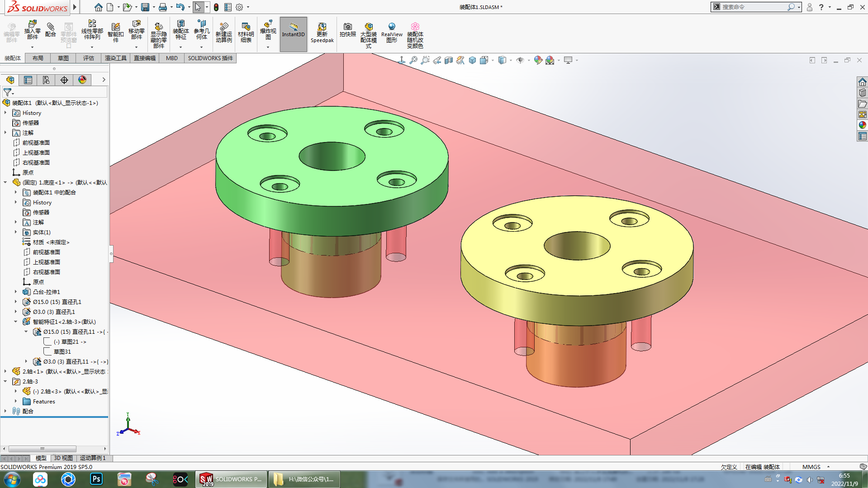Switch to the 运动算例 1 bottom tab
Image resolution: width=868 pixels, height=488 pixels.
click(x=93, y=458)
